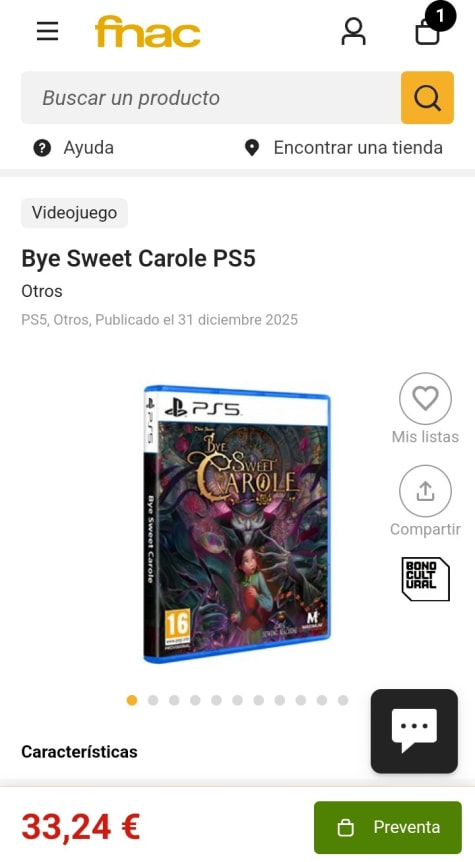Open the live chat bubble widget
Screen dimensions: 475x862
[x=414, y=731]
